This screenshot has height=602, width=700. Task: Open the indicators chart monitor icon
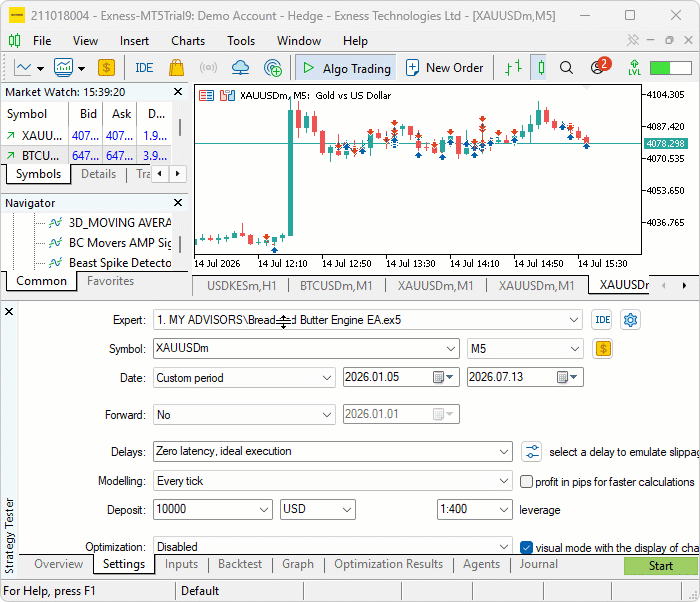pos(63,68)
